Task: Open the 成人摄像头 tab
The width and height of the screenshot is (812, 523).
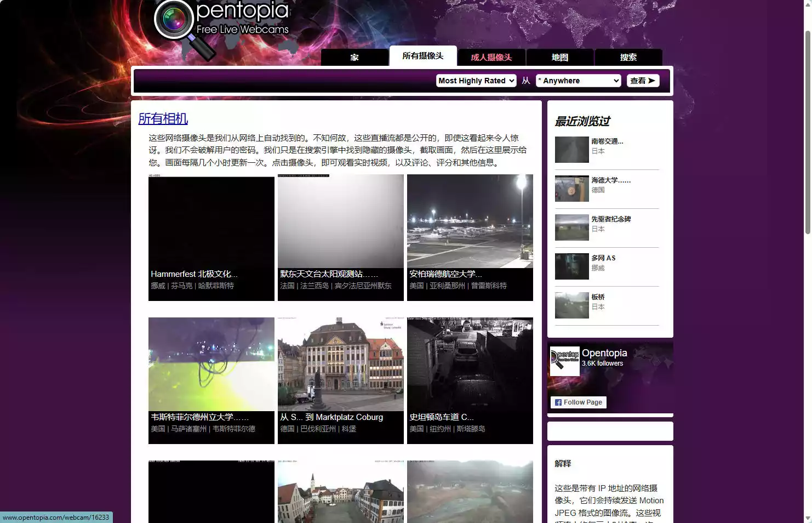Action: point(491,58)
